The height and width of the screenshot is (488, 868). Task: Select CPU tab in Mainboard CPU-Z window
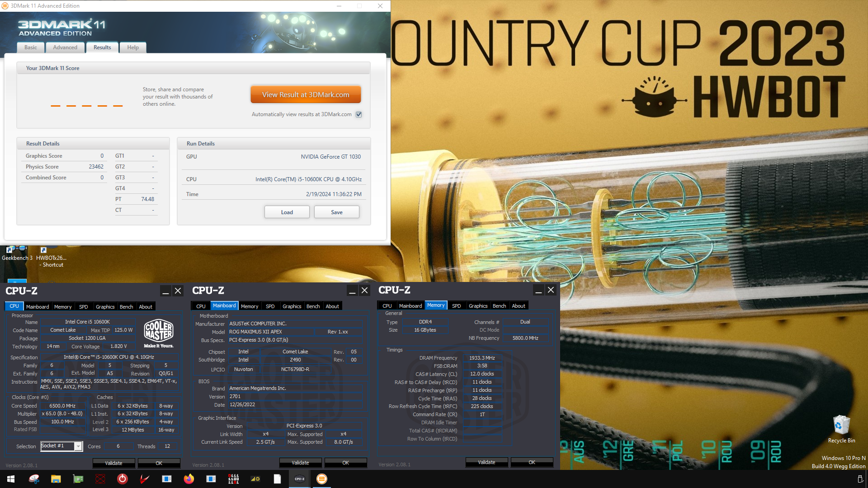tap(201, 306)
